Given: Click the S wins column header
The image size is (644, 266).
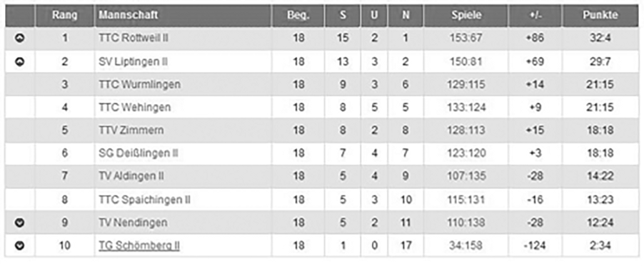Looking at the screenshot, I should 343,16.
